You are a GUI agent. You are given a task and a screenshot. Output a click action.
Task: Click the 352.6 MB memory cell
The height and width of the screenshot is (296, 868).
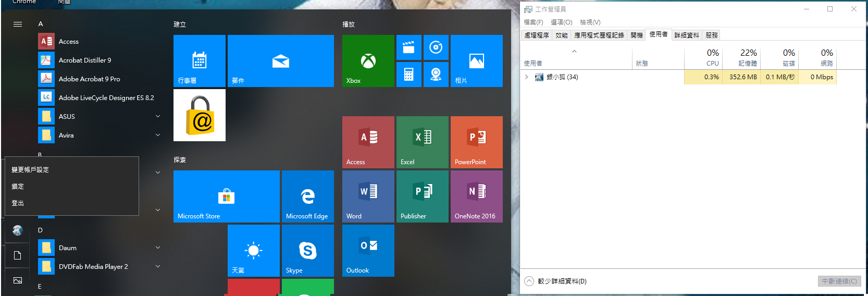(x=741, y=77)
